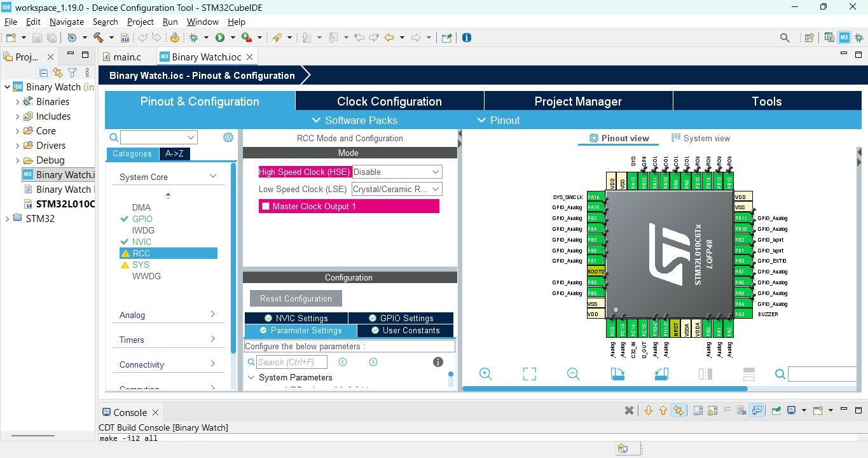The height and width of the screenshot is (458, 868).
Task: Go to next parameter search result
Action: click(373, 362)
